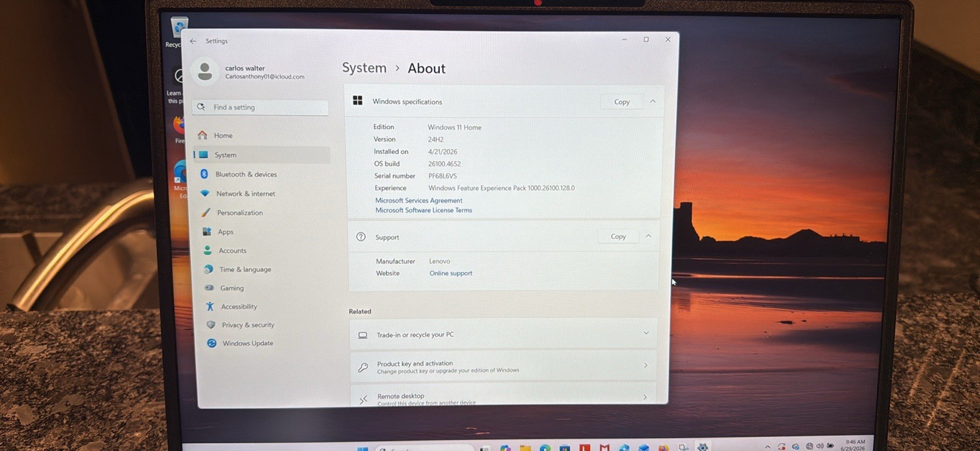The image size is (980, 451).
Task: Expand the Trade-in or recycle your PC row
Action: (x=646, y=333)
